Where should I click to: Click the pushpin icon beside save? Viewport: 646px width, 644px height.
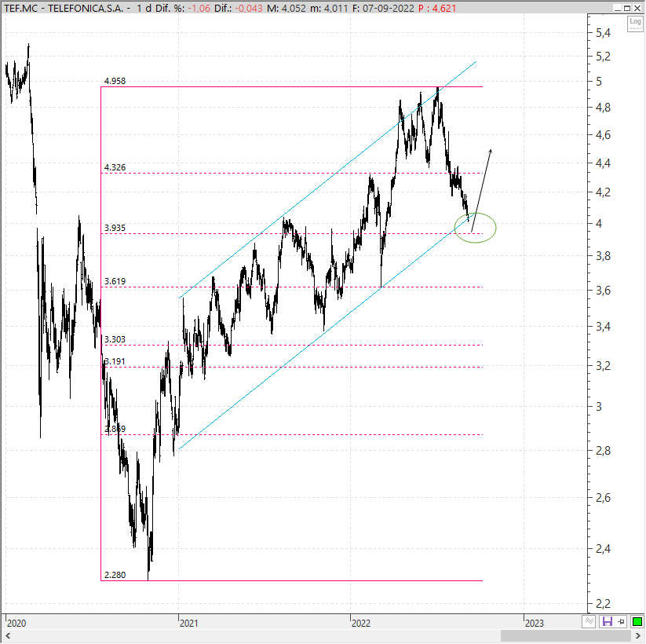(x=622, y=621)
